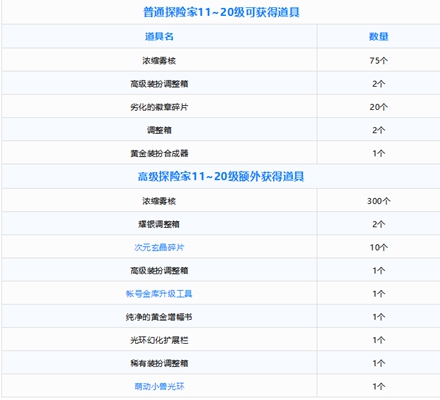
Task: Select the 纯净的黄金增幅书 item name
Action: [159, 317]
